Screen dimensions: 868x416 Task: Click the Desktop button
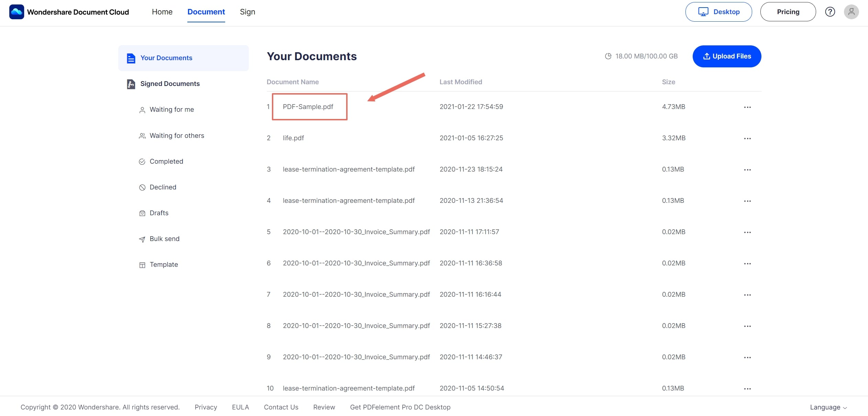pos(718,12)
